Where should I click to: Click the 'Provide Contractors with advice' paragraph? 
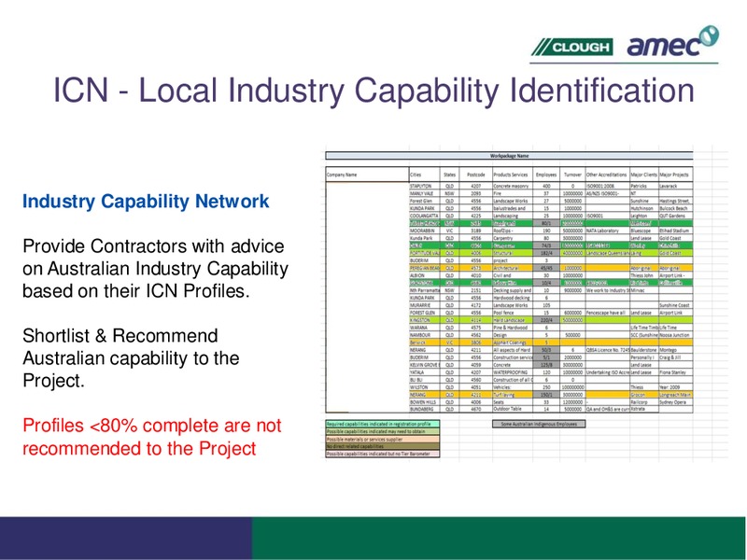pos(155,268)
